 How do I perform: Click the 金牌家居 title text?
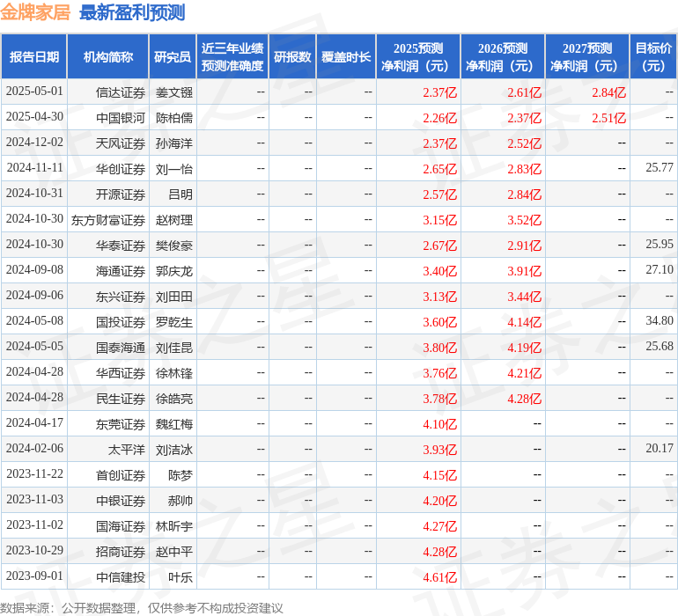tap(35, 12)
